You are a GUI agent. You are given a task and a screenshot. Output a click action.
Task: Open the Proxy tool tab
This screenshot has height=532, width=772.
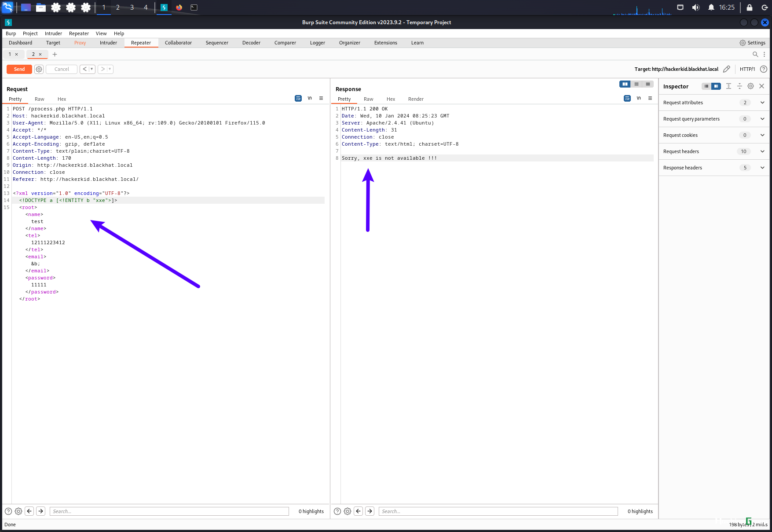coord(80,43)
